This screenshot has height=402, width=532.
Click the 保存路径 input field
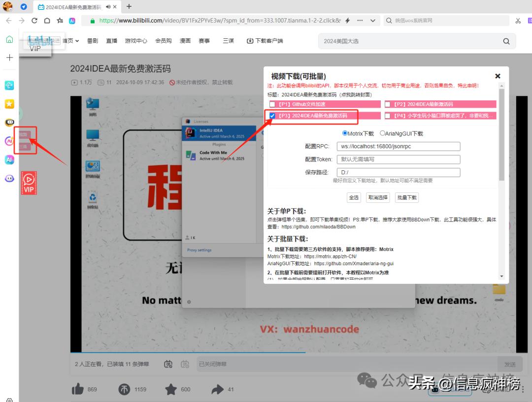click(x=399, y=172)
